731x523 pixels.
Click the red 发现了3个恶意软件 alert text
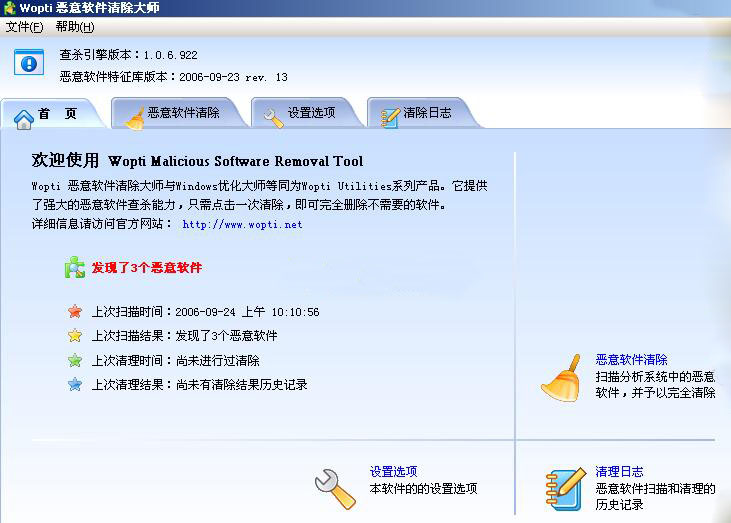pyautogui.click(x=147, y=268)
